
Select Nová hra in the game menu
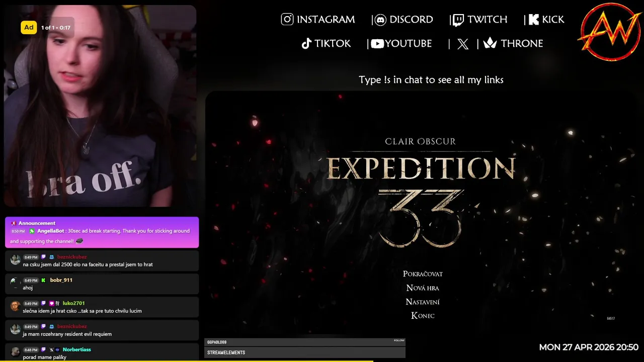423,288
